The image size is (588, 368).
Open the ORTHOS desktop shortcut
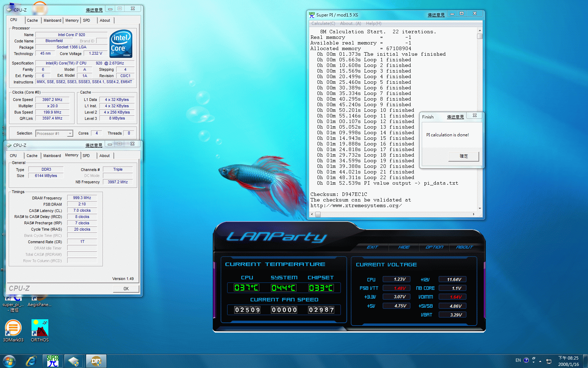(40, 330)
